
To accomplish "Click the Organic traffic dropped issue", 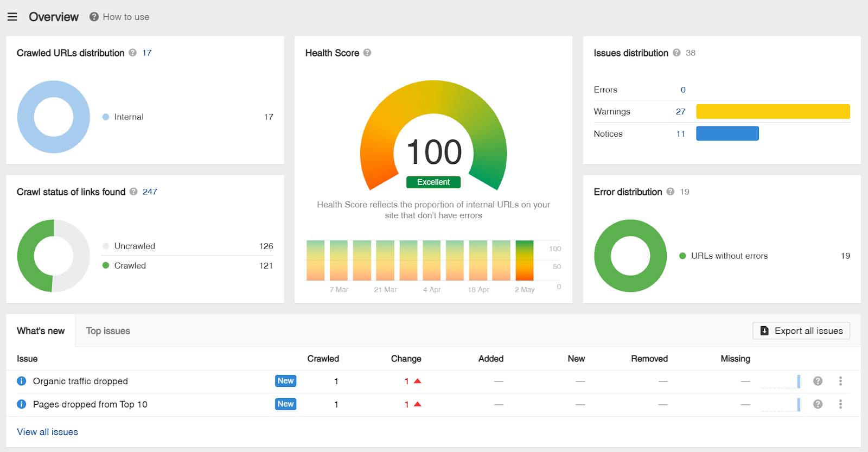I will 80,381.
